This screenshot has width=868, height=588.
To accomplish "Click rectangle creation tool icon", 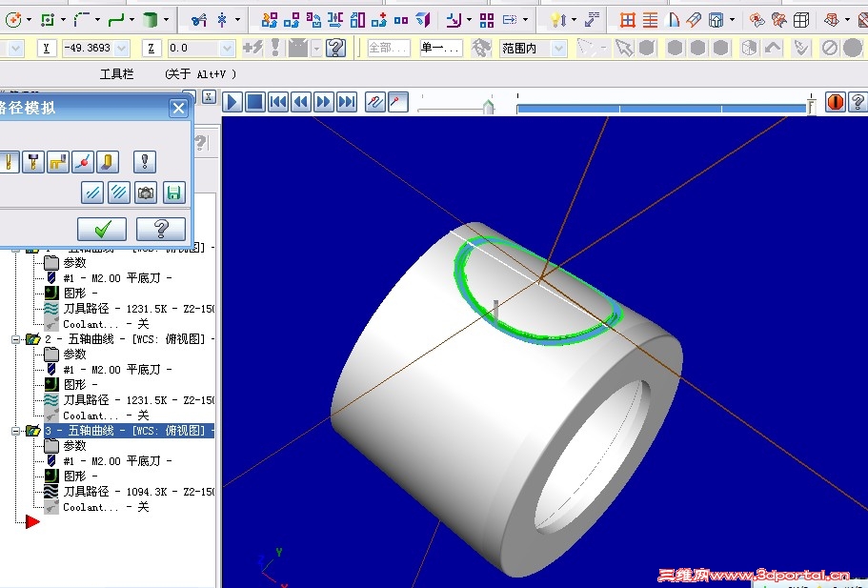I will pos(48,20).
